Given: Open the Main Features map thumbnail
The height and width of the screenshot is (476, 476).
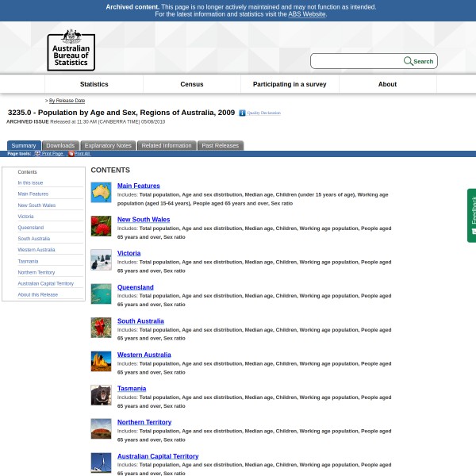Looking at the screenshot, I should coord(101,192).
